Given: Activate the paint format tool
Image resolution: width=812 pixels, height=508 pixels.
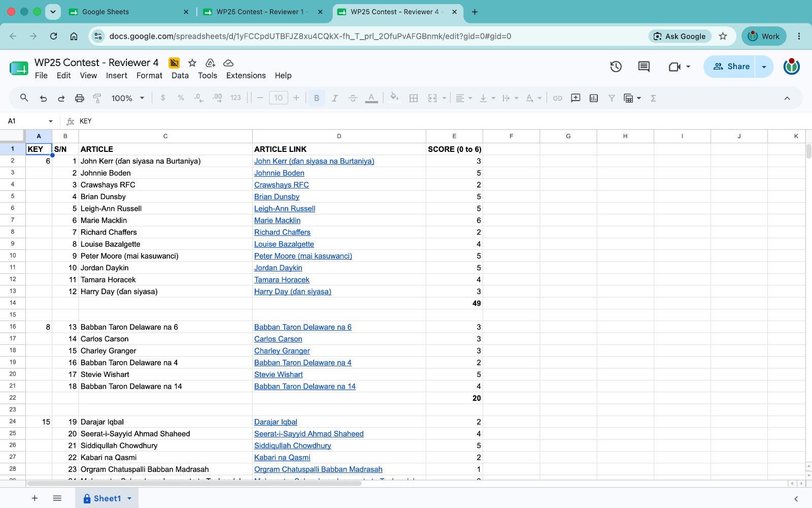Looking at the screenshot, I should click(x=97, y=98).
